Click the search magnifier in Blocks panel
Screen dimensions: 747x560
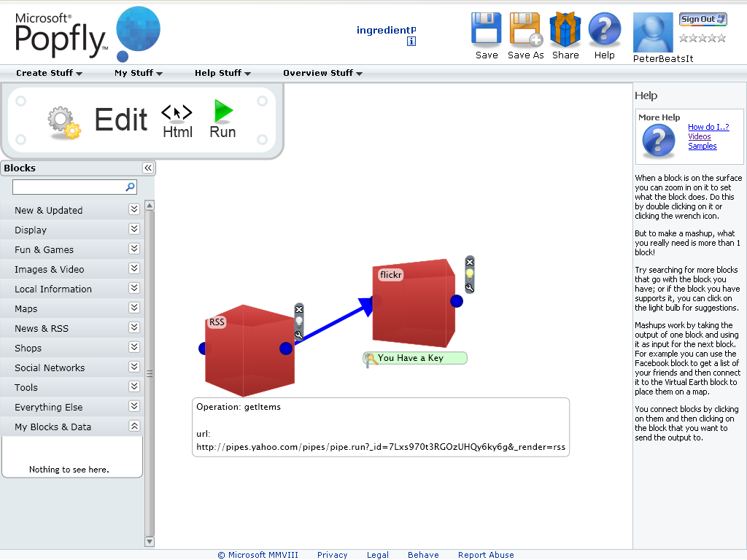click(130, 187)
